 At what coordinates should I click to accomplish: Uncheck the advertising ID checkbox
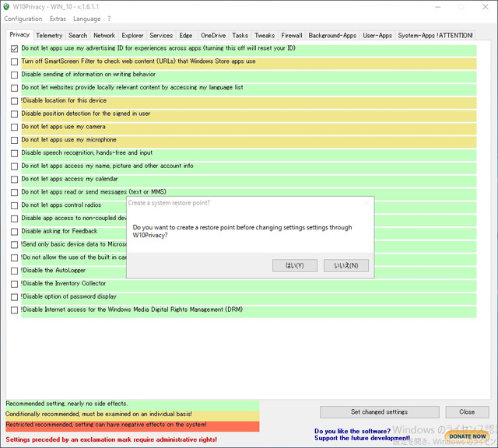[14, 48]
